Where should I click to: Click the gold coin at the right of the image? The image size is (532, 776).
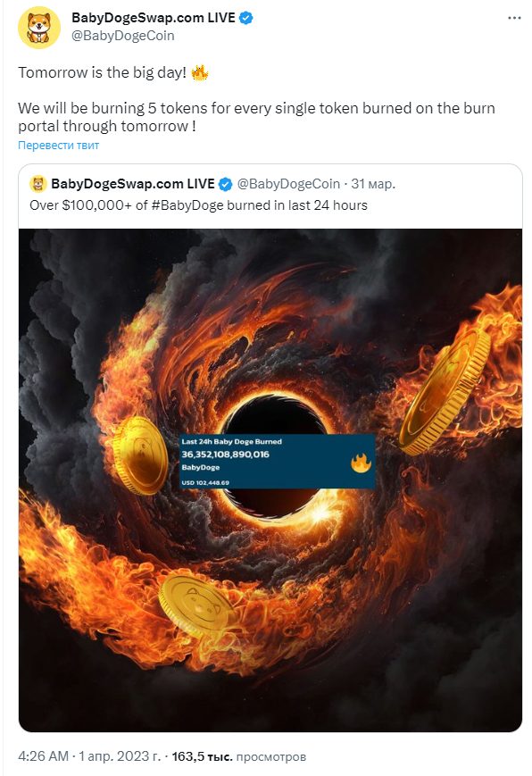pos(445,391)
